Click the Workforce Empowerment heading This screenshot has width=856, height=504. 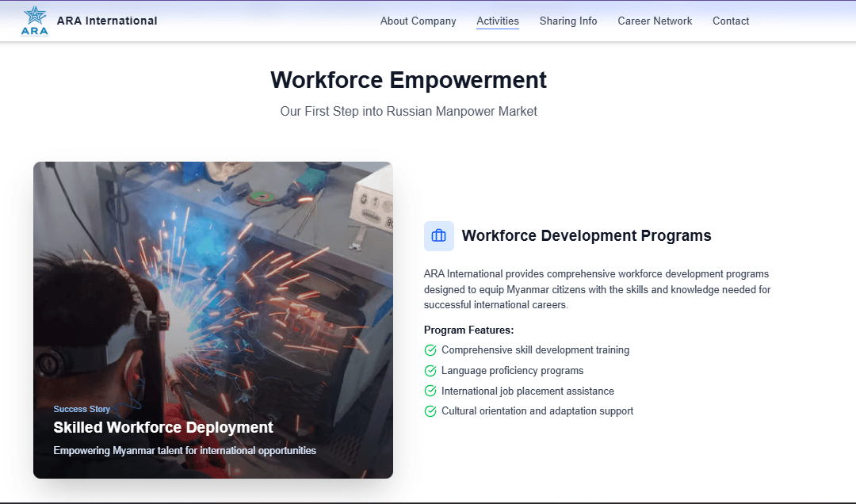[x=408, y=80]
